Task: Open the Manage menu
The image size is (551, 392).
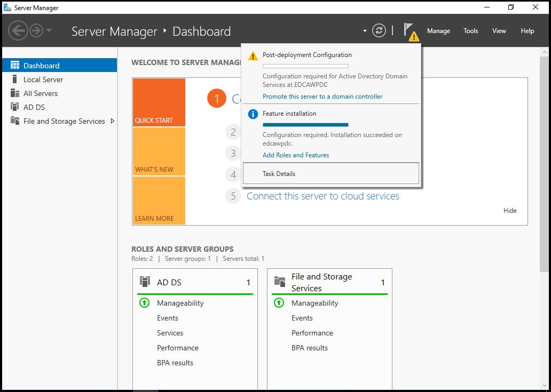Action: point(438,31)
